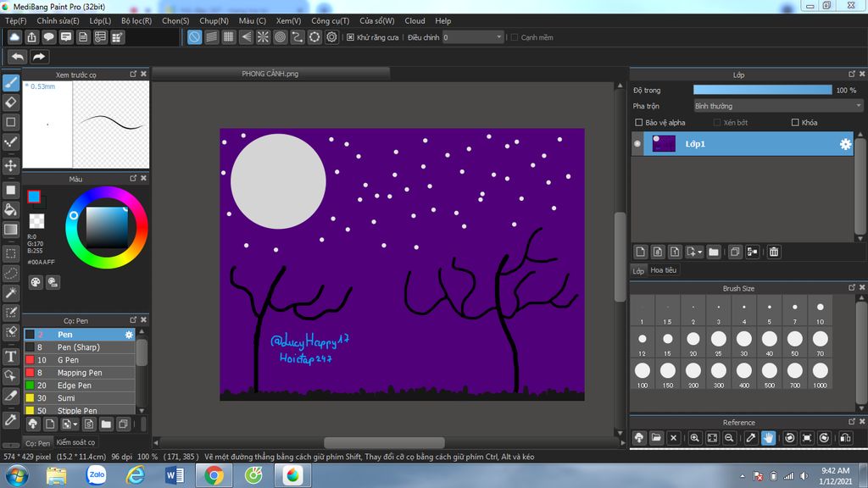Click canvas vertical scrollbar
This screenshot has height=488, width=868.
tap(620, 258)
